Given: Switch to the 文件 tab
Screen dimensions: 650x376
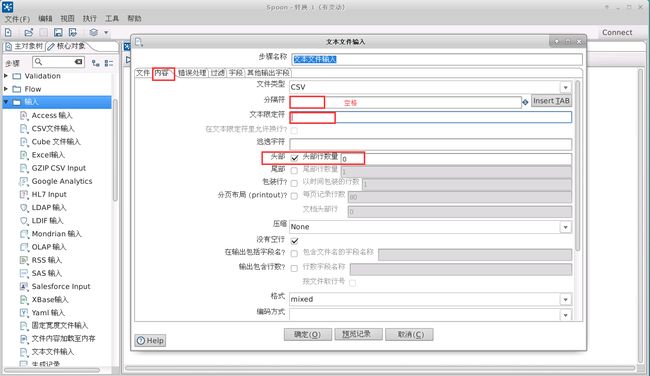Looking at the screenshot, I should click(x=143, y=73).
